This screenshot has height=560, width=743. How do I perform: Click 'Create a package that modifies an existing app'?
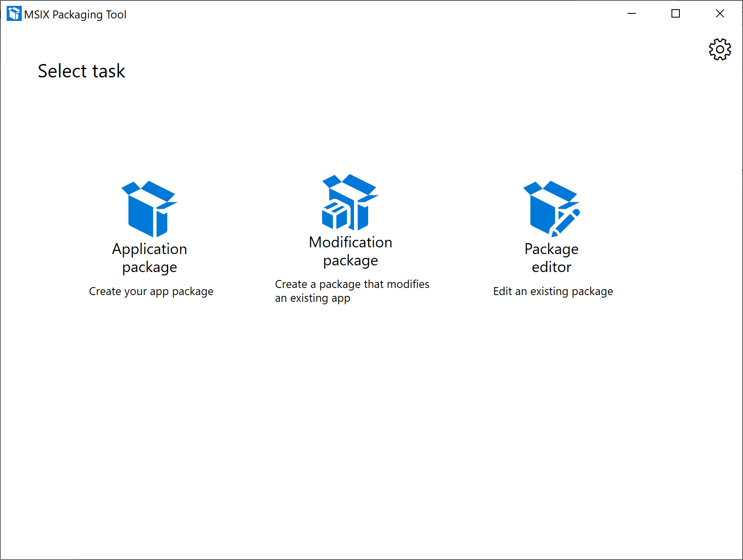pyautogui.click(x=352, y=291)
